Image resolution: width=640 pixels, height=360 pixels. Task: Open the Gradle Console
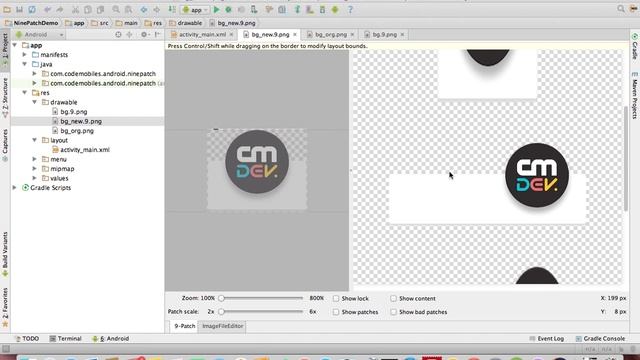600,339
